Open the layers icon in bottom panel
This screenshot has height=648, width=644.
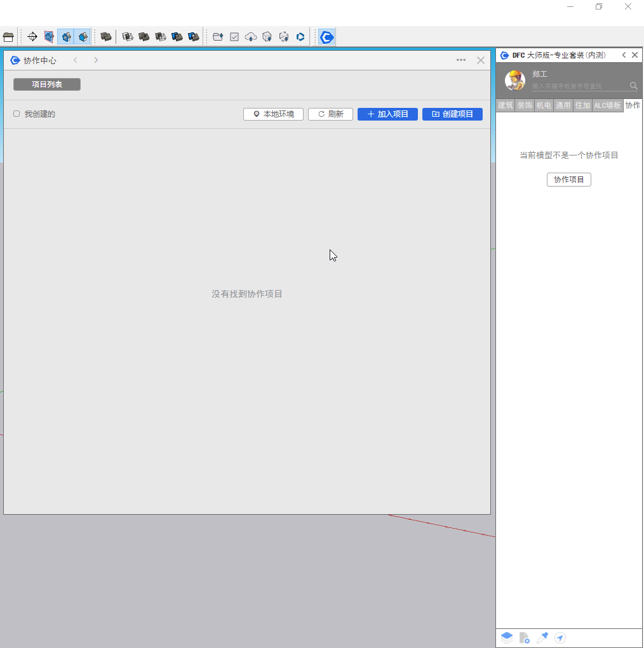(x=506, y=638)
